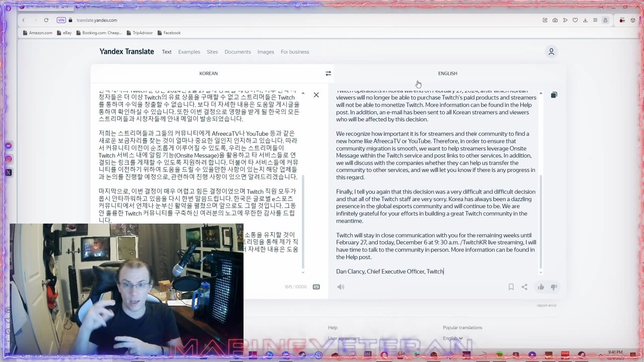644x362 pixels.
Task: Select the Text tab
Action: [167, 52]
